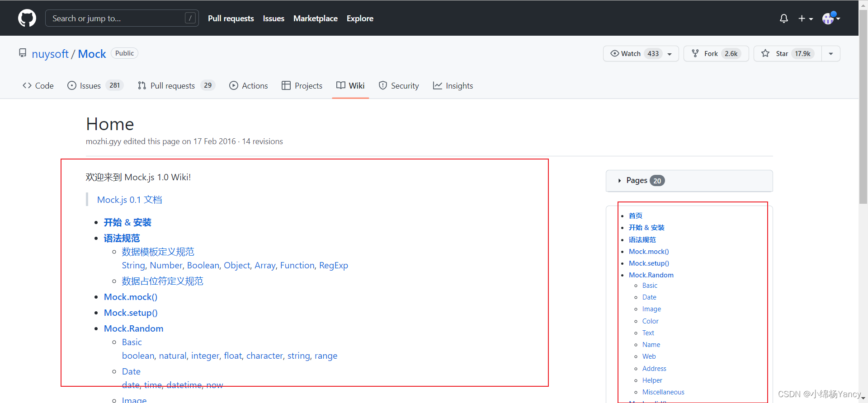Open sidebar Helper link

[x=652, y=380]
